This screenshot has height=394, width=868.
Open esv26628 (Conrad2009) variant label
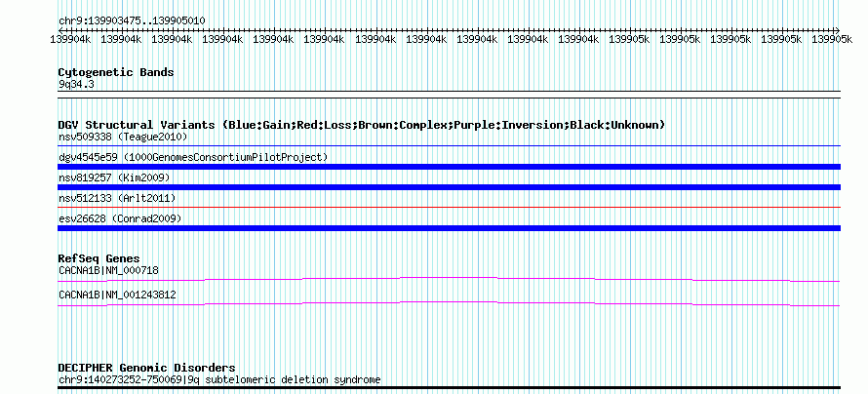[120, 218]
